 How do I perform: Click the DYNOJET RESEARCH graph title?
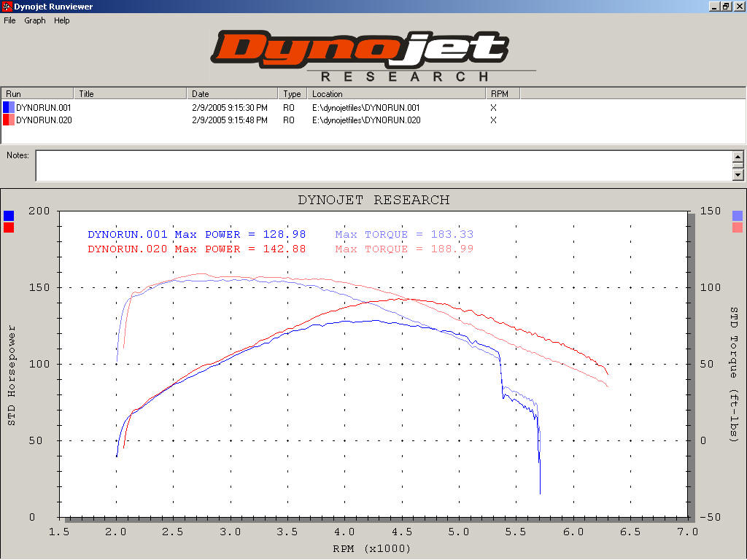click(373, 200)
